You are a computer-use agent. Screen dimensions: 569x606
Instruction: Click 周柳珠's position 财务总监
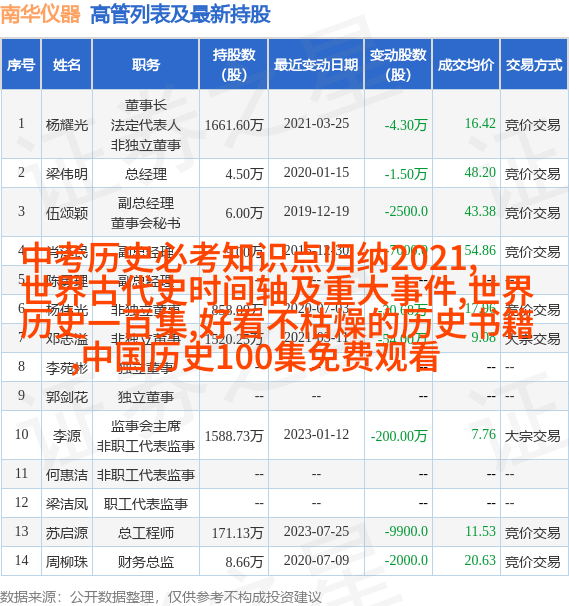[146, 562]
